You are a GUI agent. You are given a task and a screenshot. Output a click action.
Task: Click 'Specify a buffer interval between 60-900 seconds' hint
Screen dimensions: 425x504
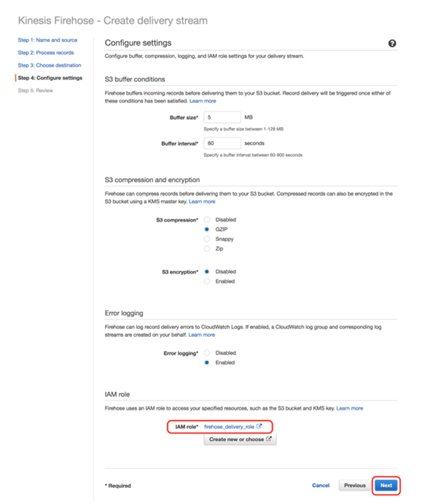[x=253, y=155]
